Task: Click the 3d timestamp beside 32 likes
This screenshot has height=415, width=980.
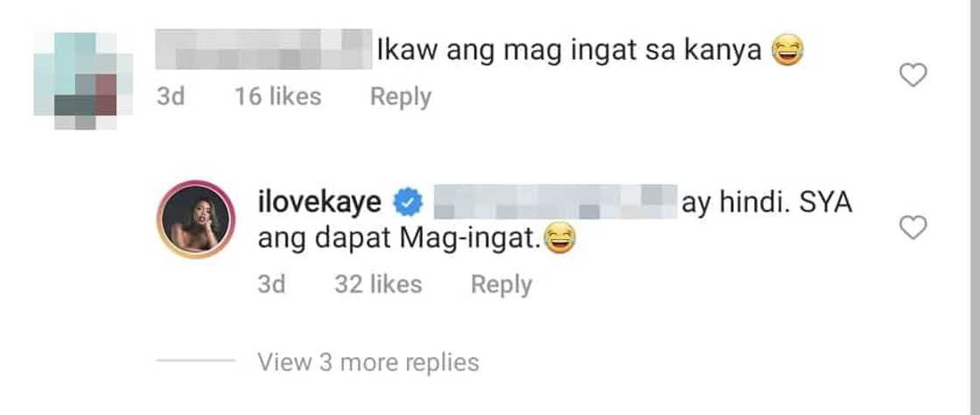Action: tap(271, 285)
